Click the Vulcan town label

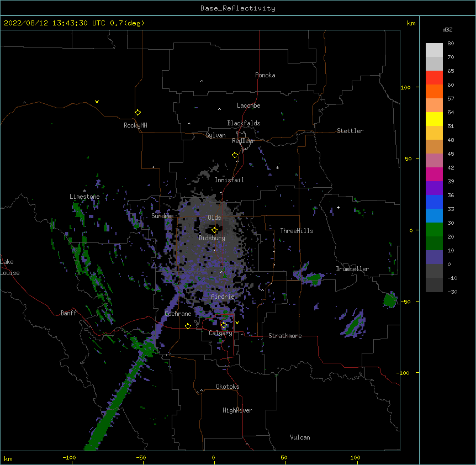(300, 437)
